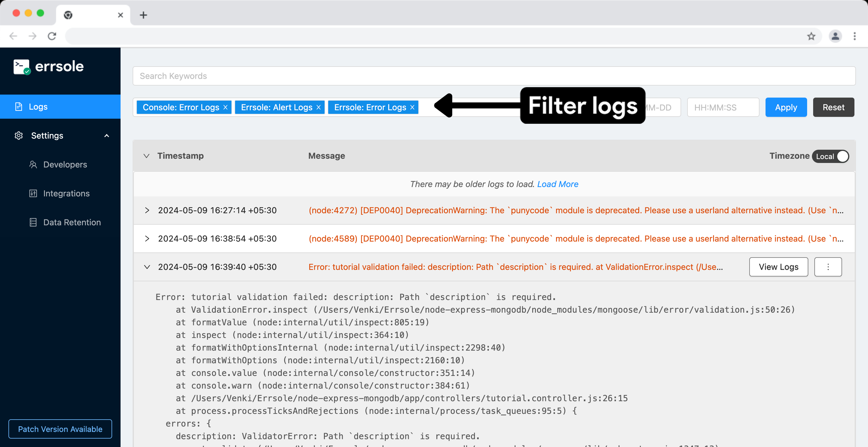Remove the Errsole: Alert Logs filter tag
The image size is (868, 447).
click(x=319, y=108)
